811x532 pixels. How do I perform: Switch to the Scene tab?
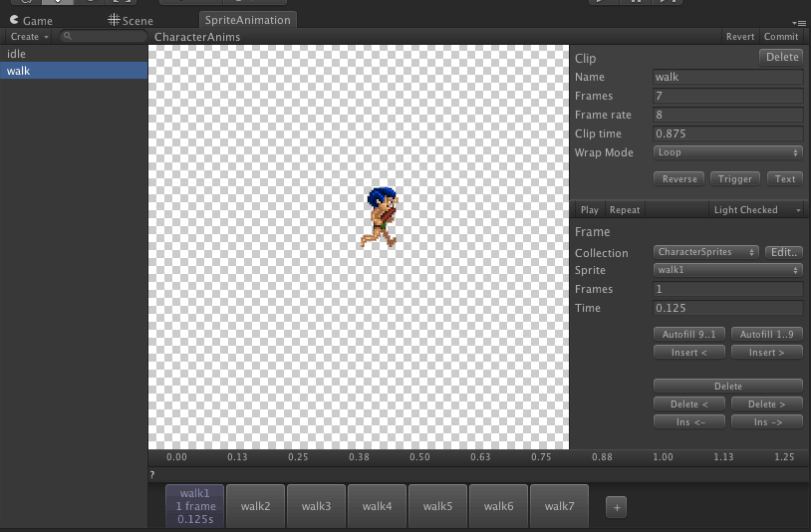point(131,20)
